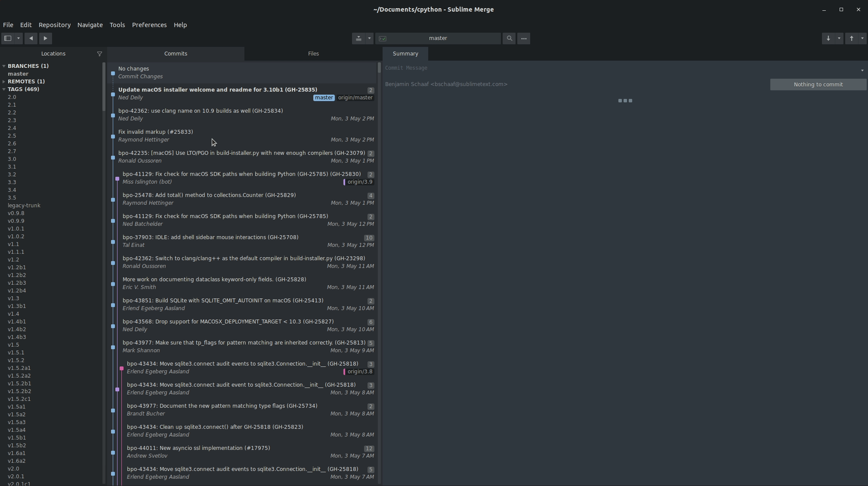The width and height of the screenshot is (868, 486).
Task: Go forward with the right arrow button
Action: pos(45,38)
